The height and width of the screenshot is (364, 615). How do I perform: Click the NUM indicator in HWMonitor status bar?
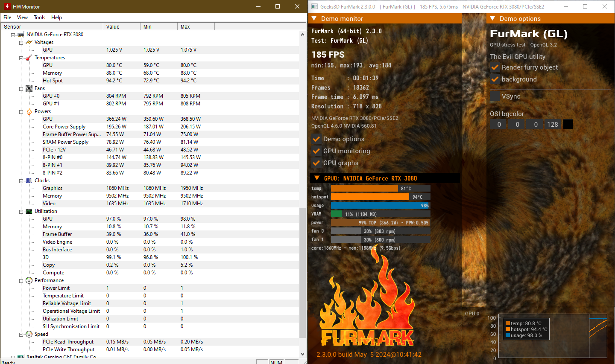[x=276, y=362]
